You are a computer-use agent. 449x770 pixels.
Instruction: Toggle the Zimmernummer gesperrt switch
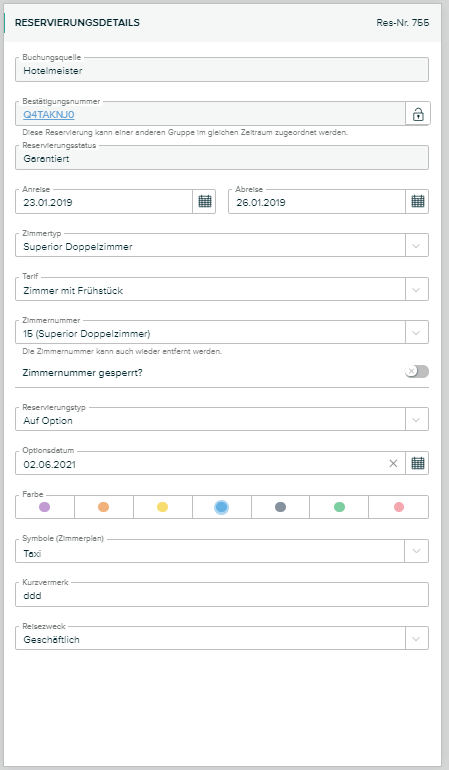point(417,371)
